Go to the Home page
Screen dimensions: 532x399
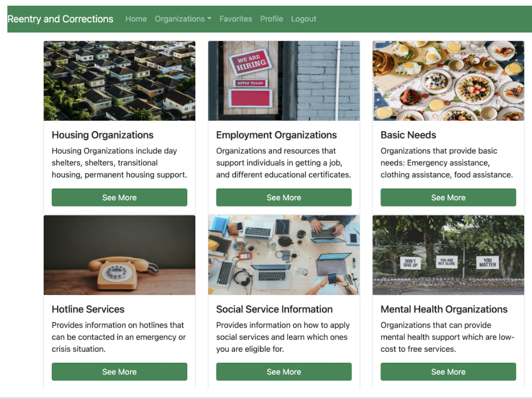tap(136, 19)
